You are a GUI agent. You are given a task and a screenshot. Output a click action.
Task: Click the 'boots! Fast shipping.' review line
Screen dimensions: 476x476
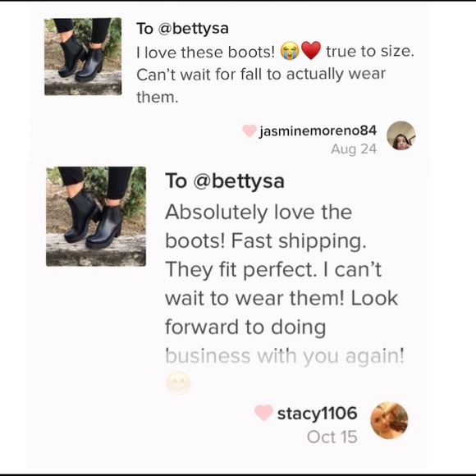tap(266, 241)
